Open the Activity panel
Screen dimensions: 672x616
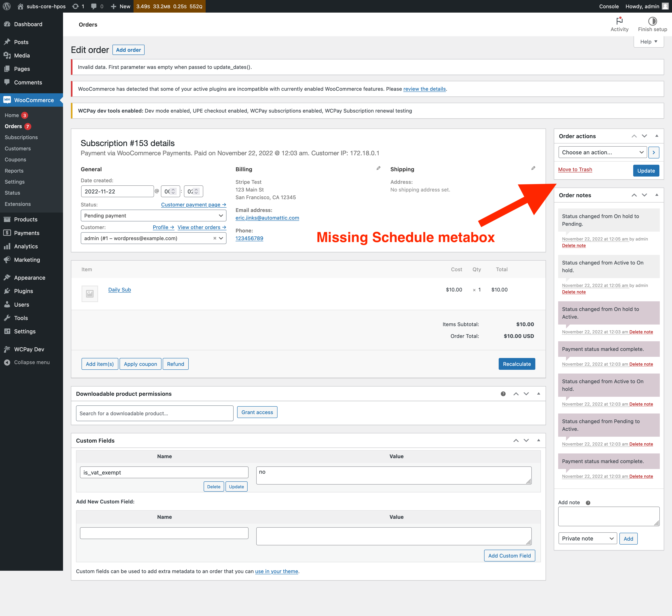tap(619, 24)
